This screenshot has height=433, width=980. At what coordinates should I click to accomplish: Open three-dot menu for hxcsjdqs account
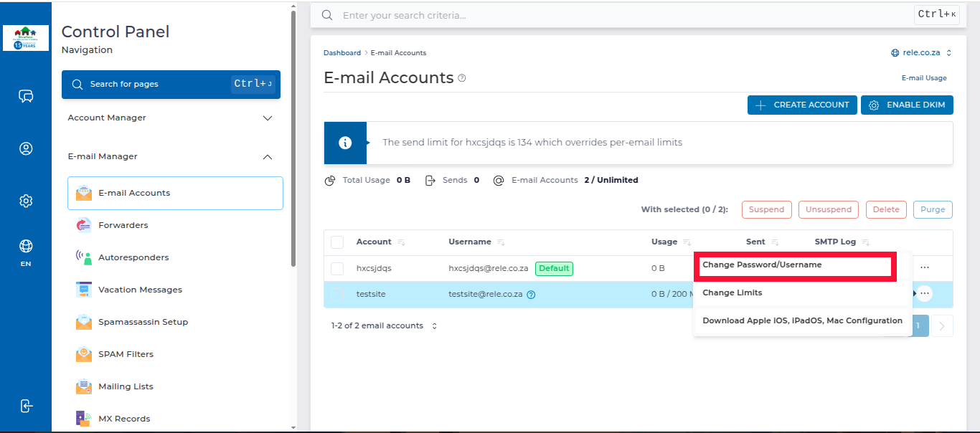point(925,267)
